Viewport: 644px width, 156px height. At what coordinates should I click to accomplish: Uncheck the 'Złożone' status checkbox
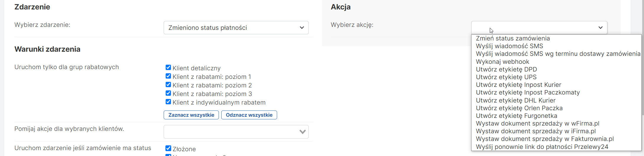(x=168, y=148)
